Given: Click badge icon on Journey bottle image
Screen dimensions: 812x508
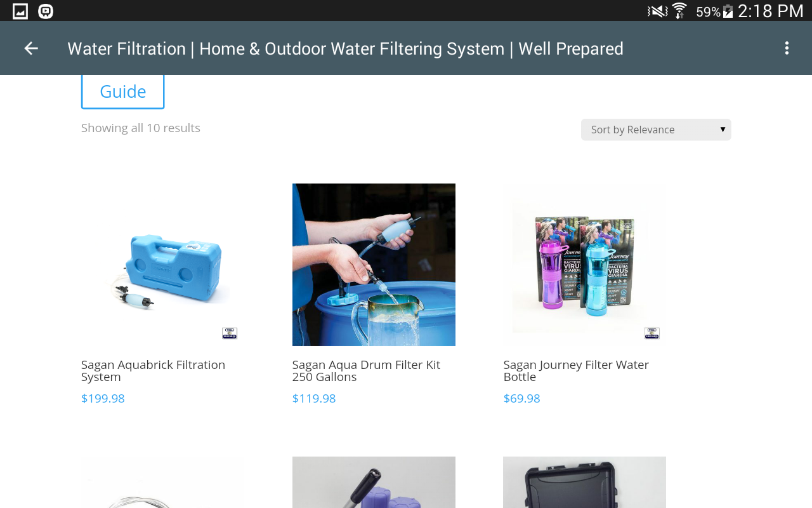Looking at the screenshot, I should click(652, 333).
